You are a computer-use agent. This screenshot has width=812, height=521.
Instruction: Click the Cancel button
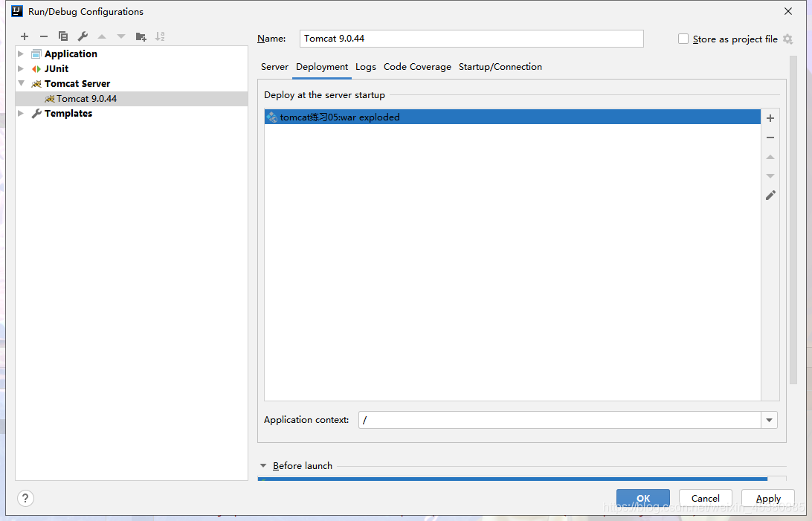pyautogui.click(x=706, y=498)
